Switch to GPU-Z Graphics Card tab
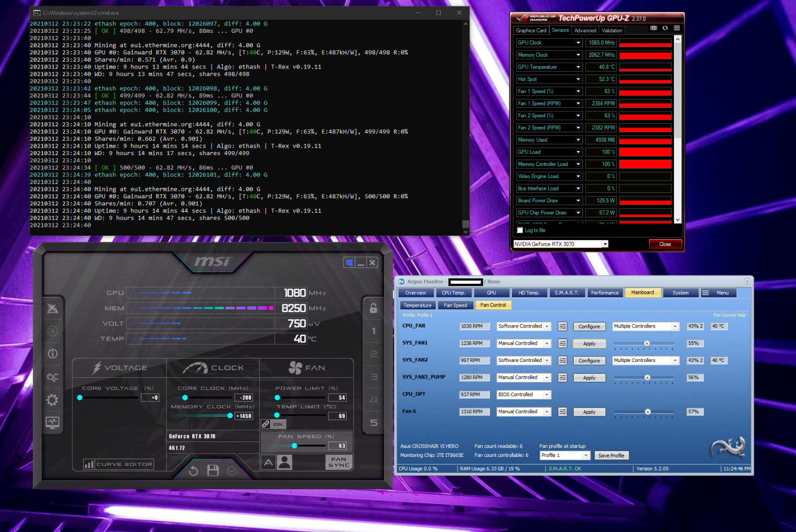Viewport: 796px width, 532px height. click(531, 31)
